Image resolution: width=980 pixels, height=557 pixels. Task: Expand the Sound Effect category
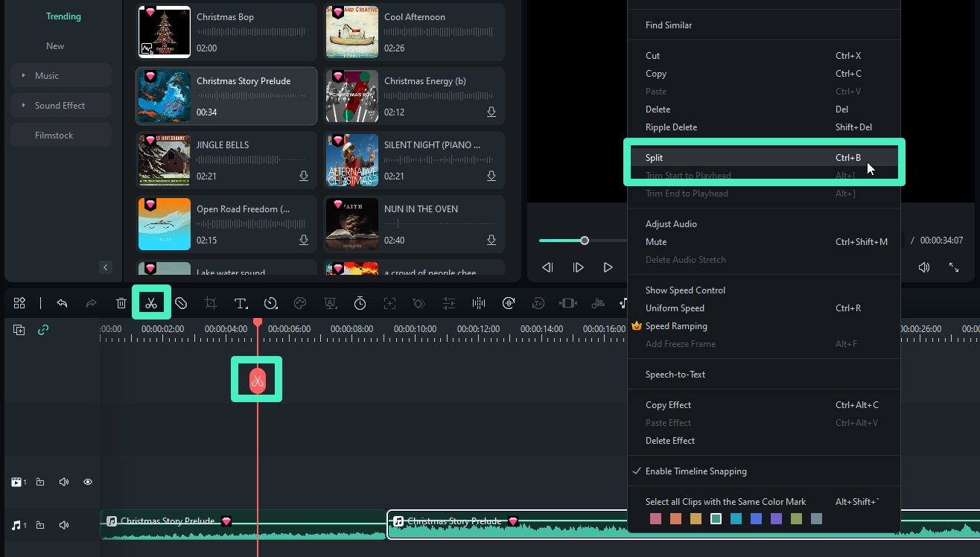[x=60, y=105]
